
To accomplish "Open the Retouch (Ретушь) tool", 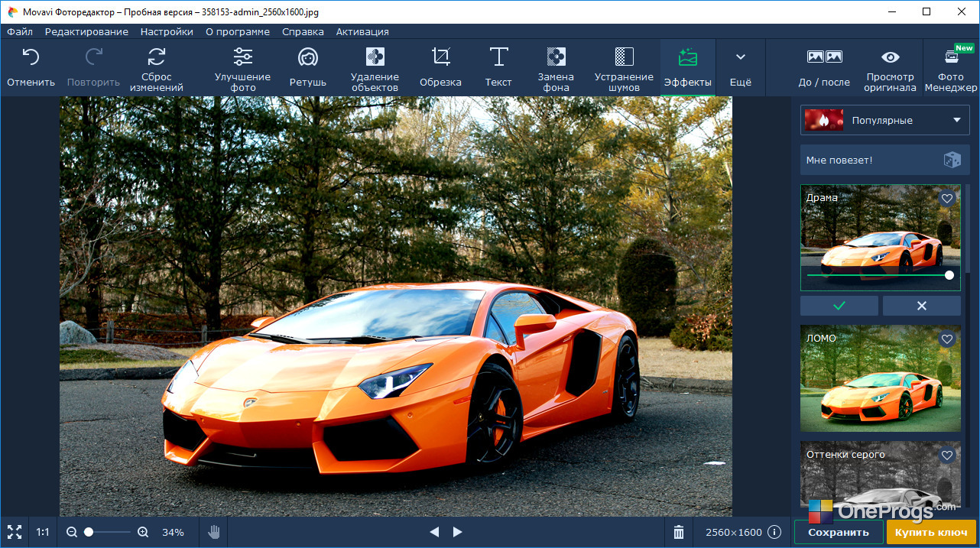I will click(x=308, y=67).
